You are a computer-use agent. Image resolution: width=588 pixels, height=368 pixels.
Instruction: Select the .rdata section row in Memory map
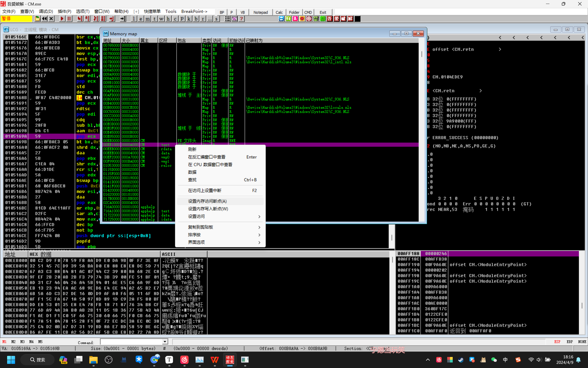click(260, 149)
